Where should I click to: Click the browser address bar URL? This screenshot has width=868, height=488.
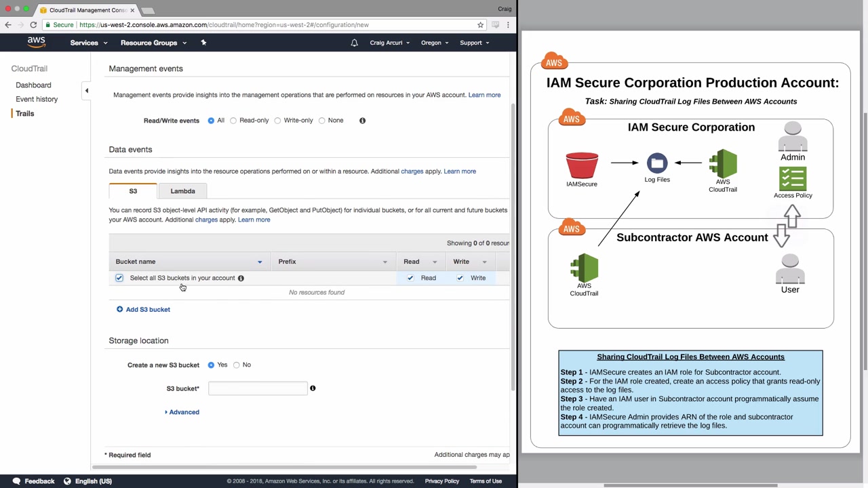224,25
